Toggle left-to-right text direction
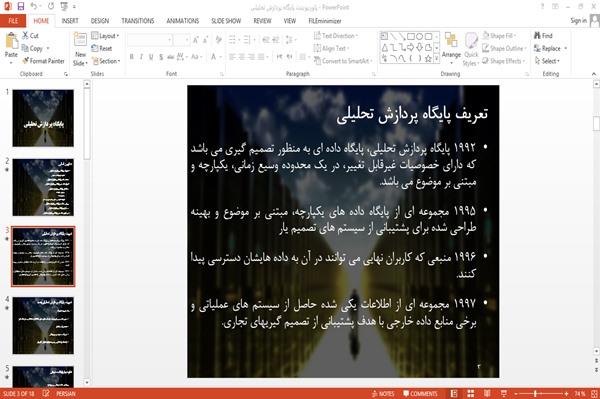Screen dimensions: 600x399 [x=279, y=57]
